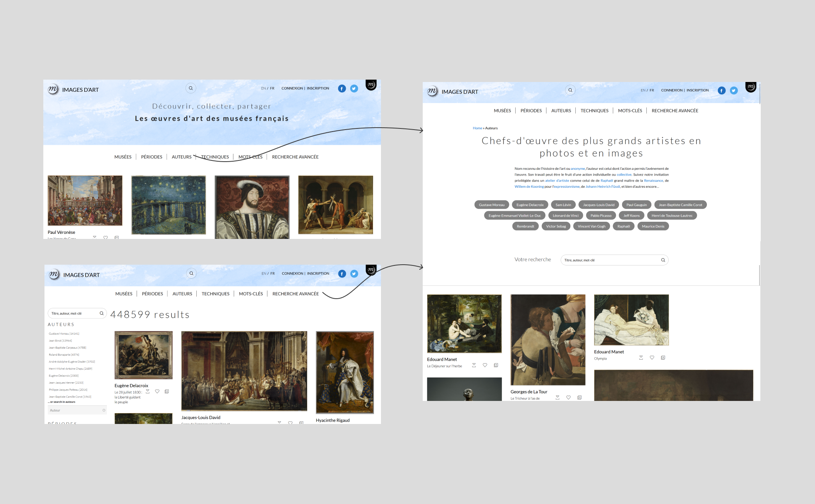Switch language to EN on the Auteurs page

coord(643,90)
